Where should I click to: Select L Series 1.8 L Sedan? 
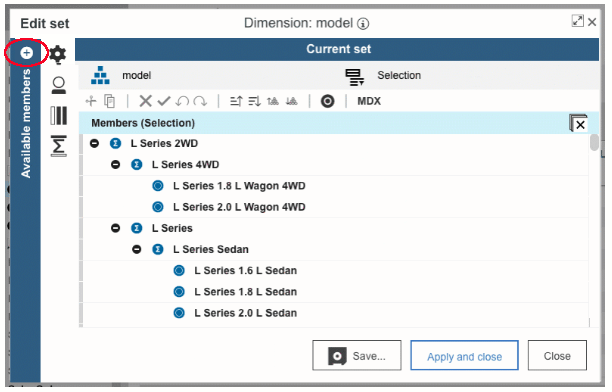tap(246, 292)
